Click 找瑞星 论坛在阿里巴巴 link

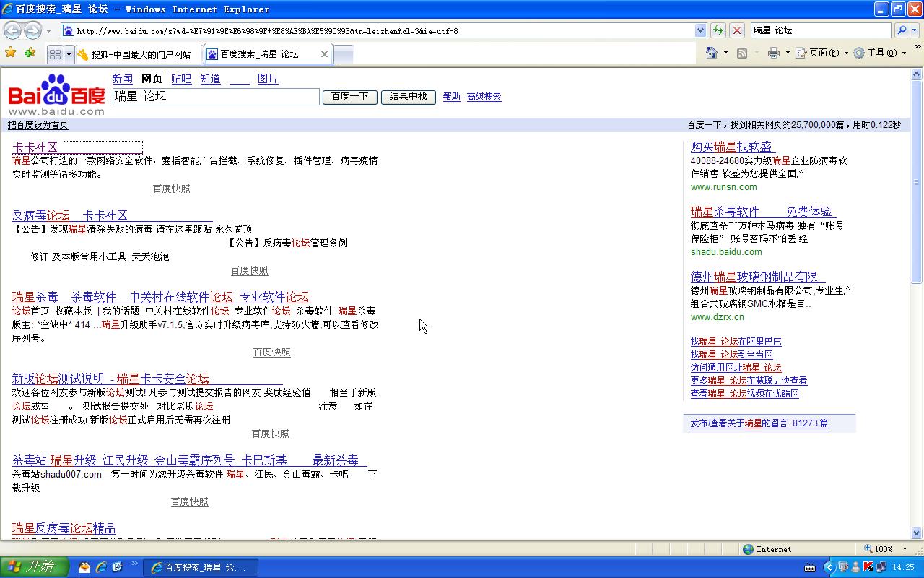pos(736,342)
